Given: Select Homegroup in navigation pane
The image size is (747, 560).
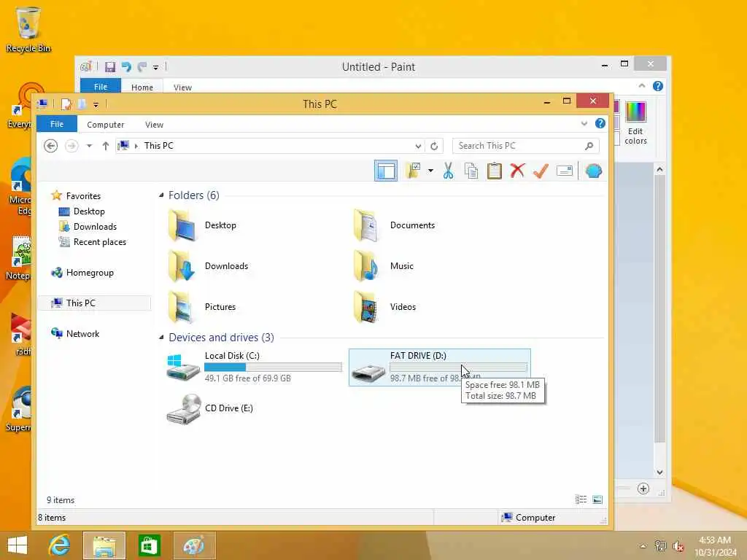Looking at the screenshot, I should pos(90,273).
